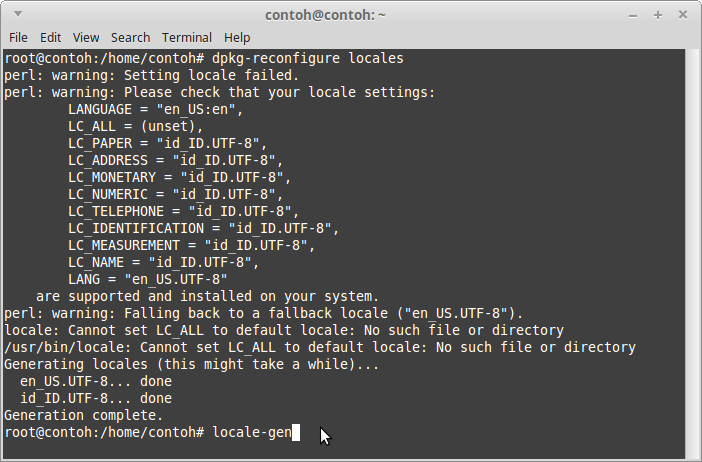Expand the View menu
This screenshot has height=462, width=702.
86,37
